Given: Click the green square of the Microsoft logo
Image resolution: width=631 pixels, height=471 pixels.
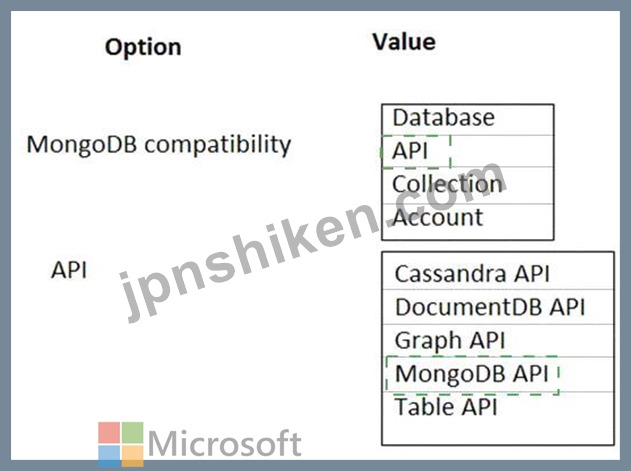Looking at the screenshot, I should (132, 433).
